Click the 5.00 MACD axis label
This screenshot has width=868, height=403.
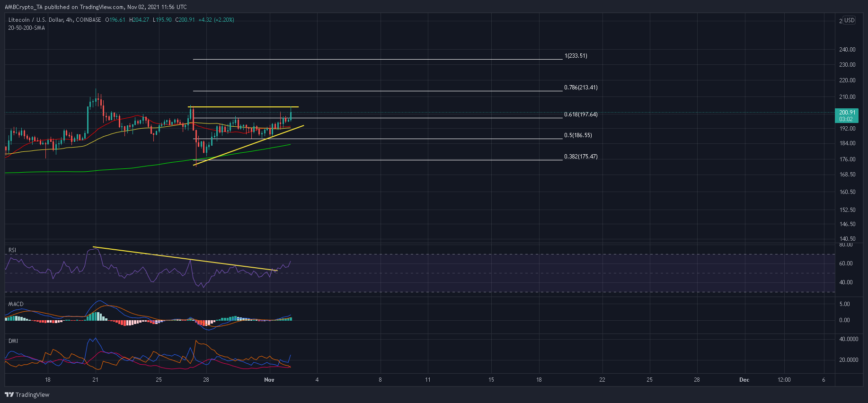point(844,304)
